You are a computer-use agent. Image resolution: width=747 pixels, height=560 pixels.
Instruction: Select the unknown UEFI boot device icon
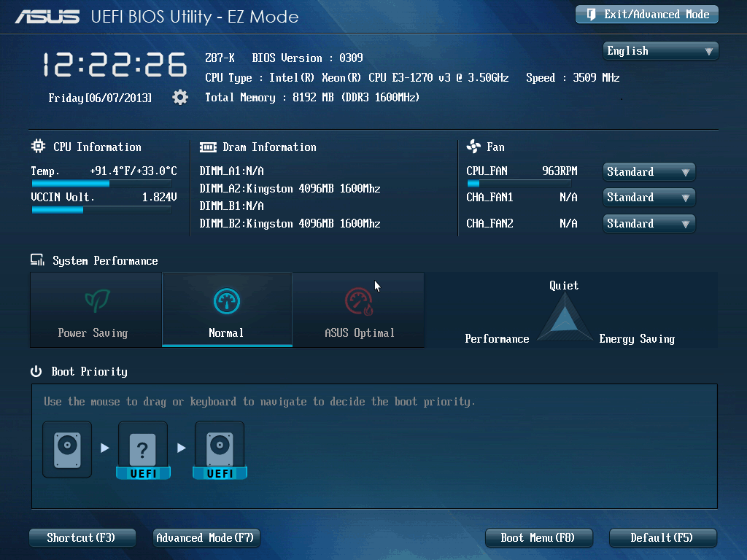tap(143, 448)
